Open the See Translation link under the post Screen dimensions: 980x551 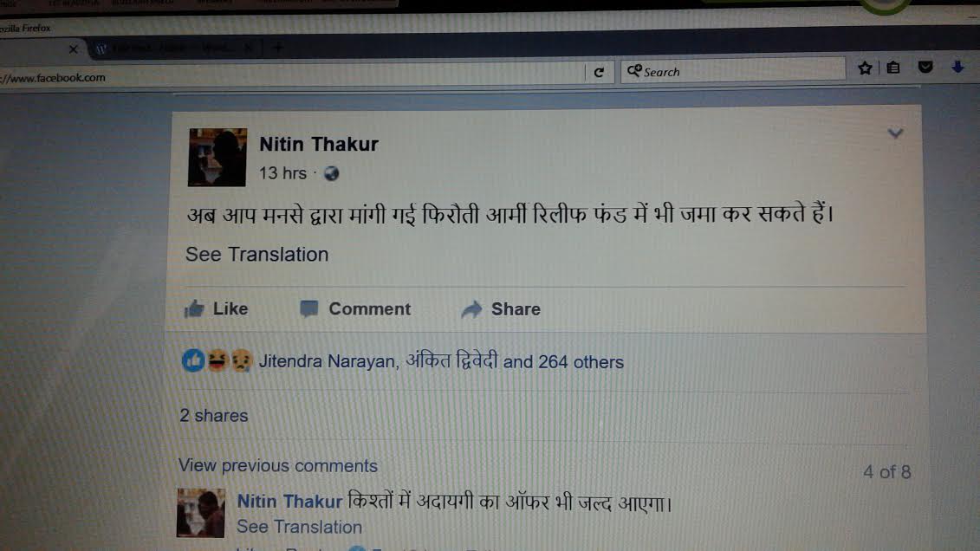[256, 254]
